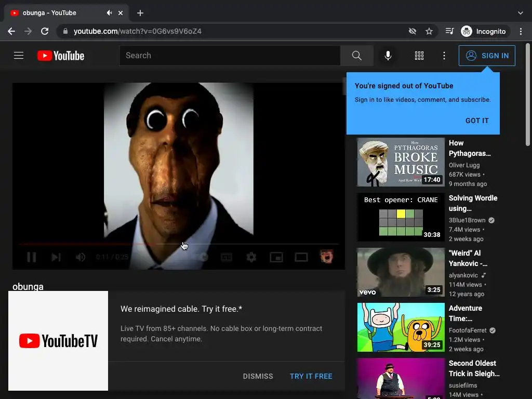
Task: Click third-party cookies blocked eye icon
Action: click(x=412, y=31)
